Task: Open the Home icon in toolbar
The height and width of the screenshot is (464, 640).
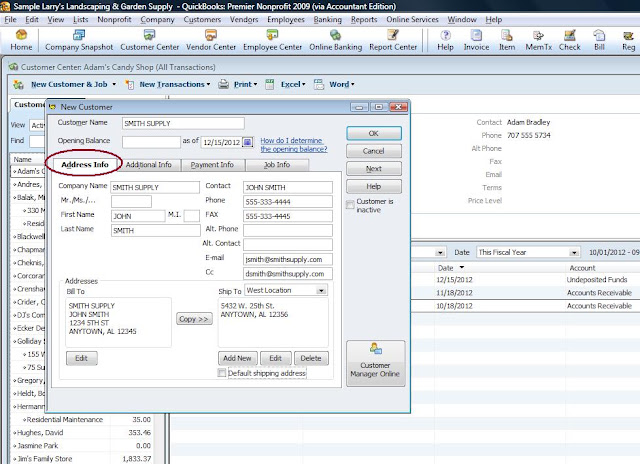Action: tap(21, 40)
